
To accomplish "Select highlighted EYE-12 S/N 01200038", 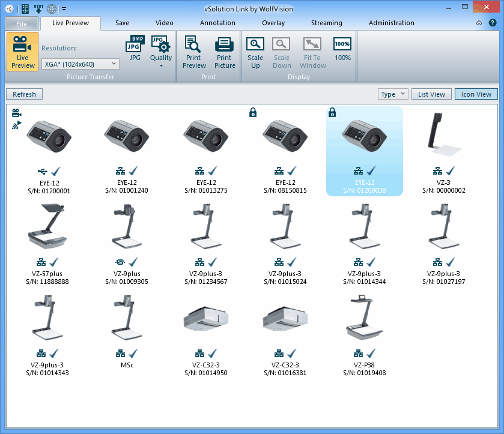I will tap(365, 152).
